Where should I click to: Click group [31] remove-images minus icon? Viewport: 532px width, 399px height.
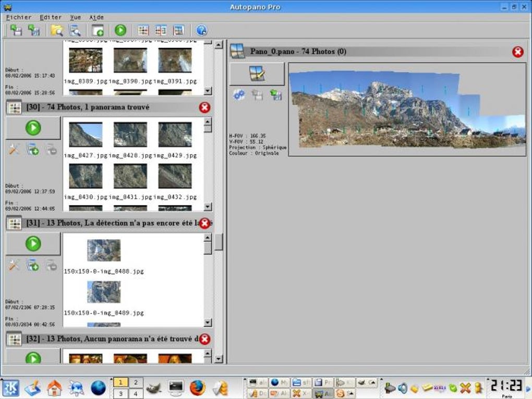tap(51, 265)
